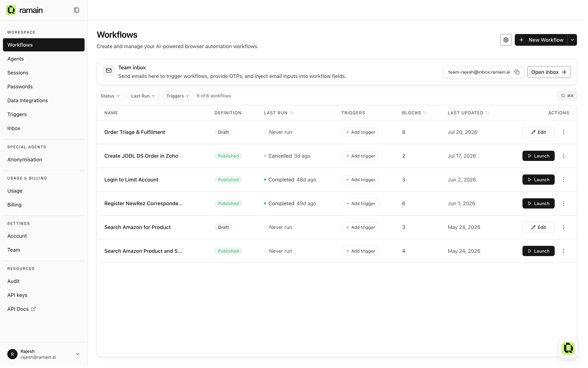
Task: Open more options for Search Amazon Product and S...
Action: point(563,251)
